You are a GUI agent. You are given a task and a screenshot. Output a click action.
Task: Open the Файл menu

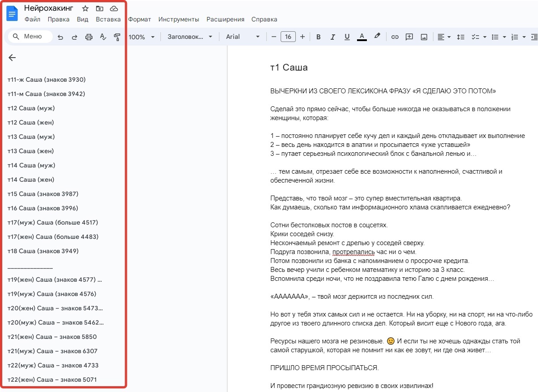pos(33,19)
